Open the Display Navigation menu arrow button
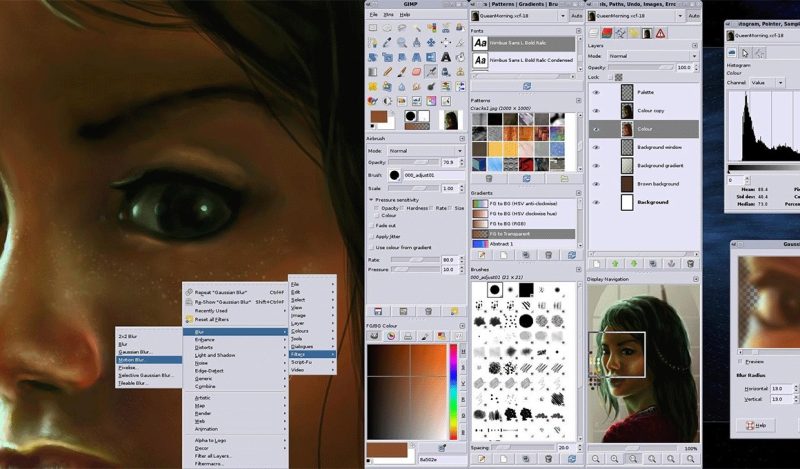Image resolution: width=800 pixels, height=469 pixels. pyautogui.click(x=696, y=279)
